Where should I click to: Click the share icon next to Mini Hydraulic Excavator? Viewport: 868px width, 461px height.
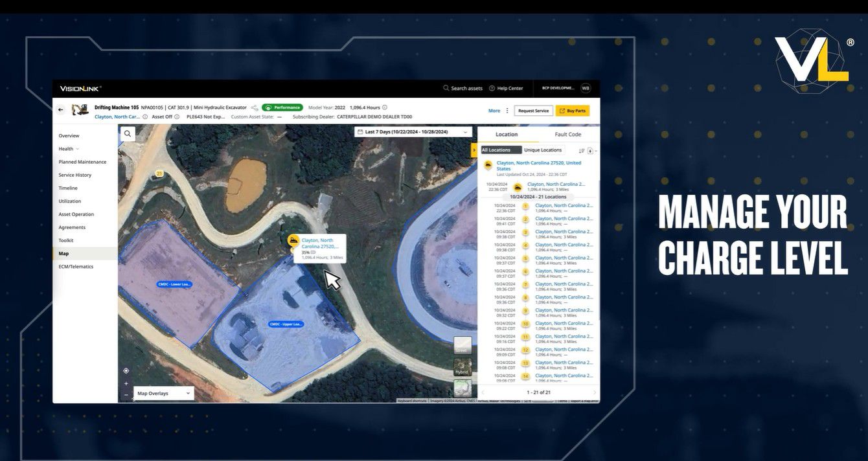pos(255,107)
